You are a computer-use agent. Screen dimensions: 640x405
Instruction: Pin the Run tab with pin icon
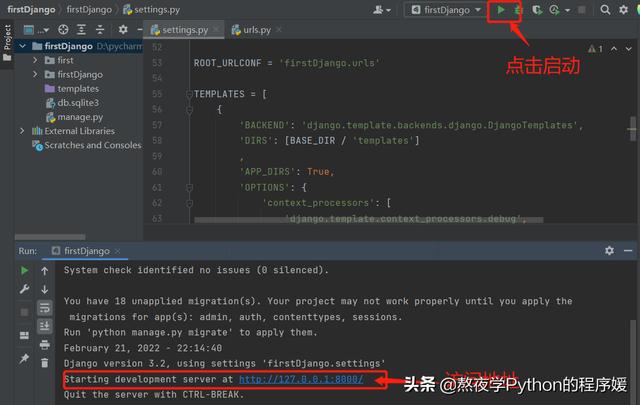click(x=24, y=359)
